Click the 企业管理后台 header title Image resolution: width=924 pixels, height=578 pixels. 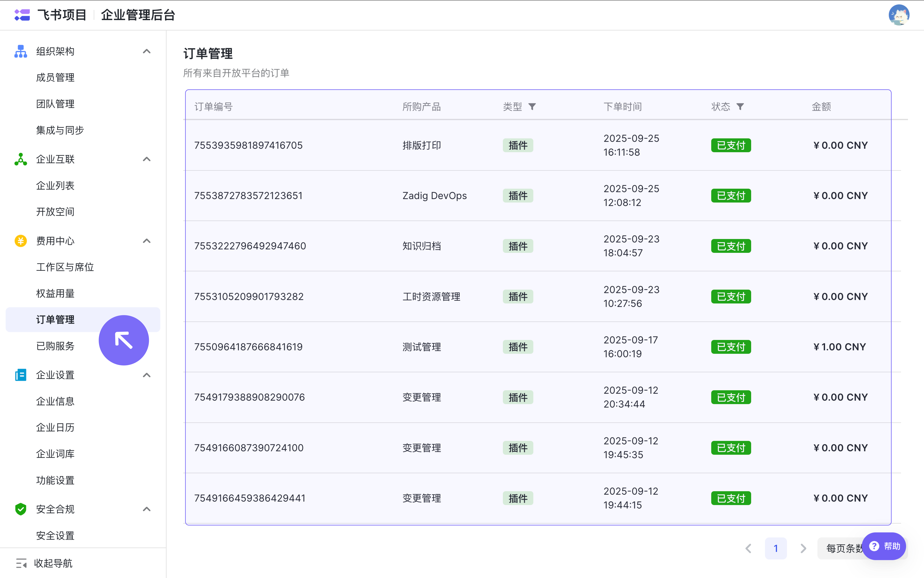point(138,15)
